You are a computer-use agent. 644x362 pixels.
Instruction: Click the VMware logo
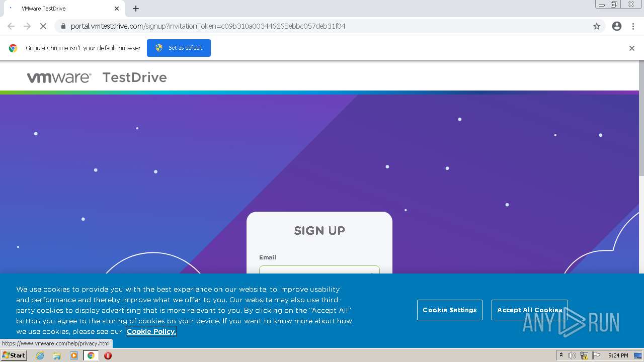[59, 77]
